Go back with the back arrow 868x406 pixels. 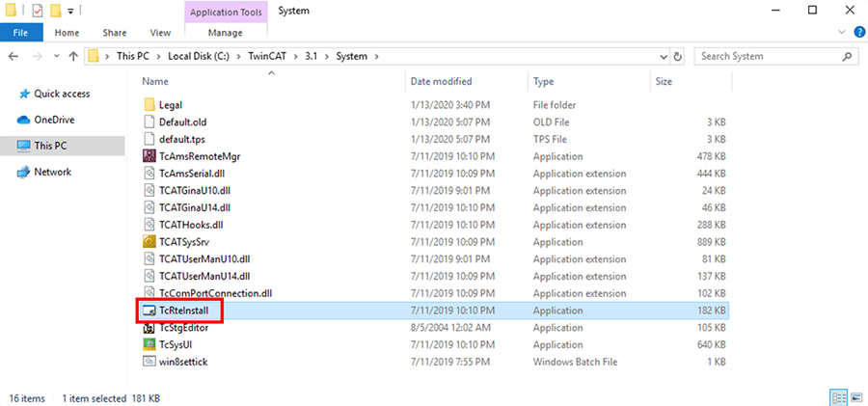point(14,57)
